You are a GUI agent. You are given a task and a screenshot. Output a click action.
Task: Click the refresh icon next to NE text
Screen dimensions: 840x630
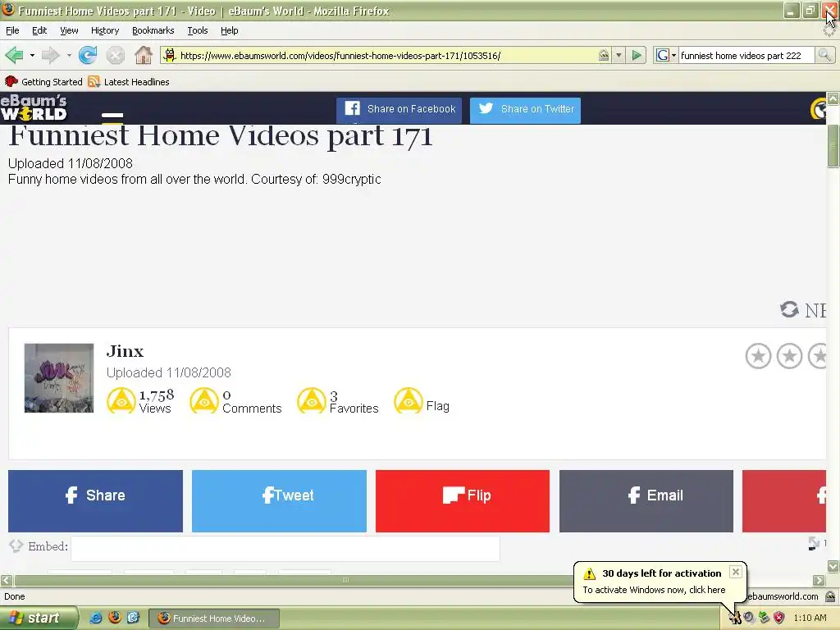point(789,309)
